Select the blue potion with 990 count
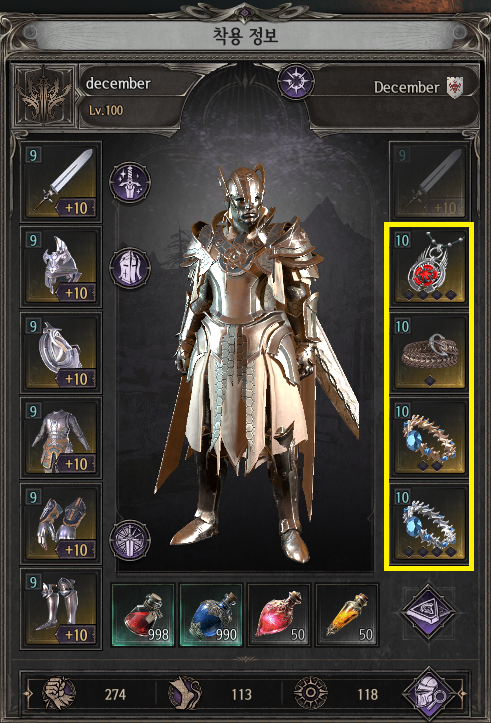This screenshot has width=491, height=723. (211, 615)
